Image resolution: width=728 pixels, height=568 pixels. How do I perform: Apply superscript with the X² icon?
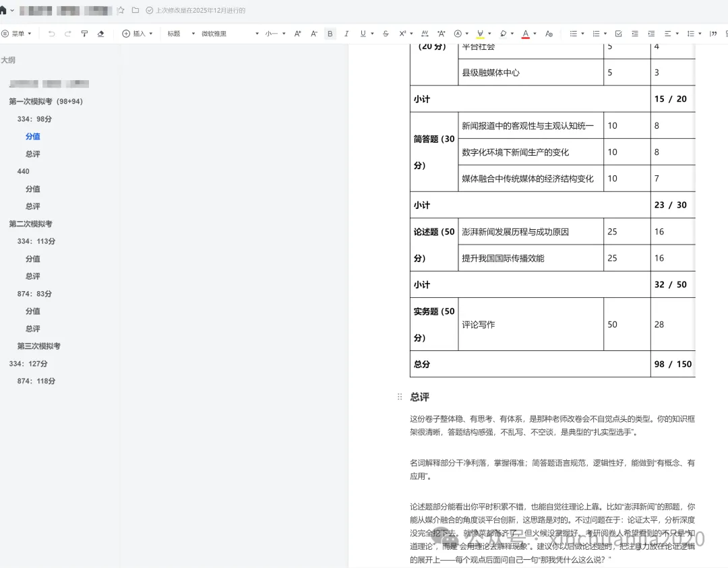(x=402, y=34)
